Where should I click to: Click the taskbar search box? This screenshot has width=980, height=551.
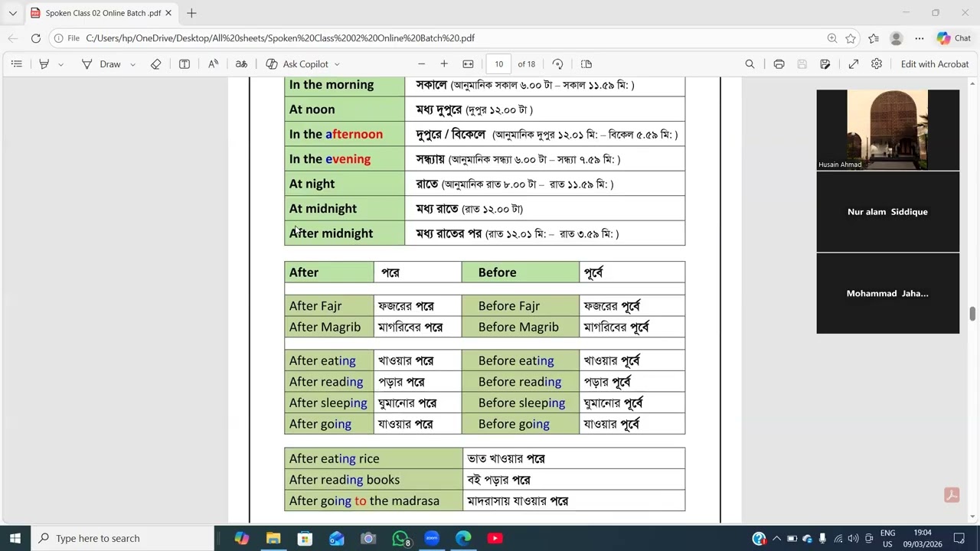click(122, 538)
